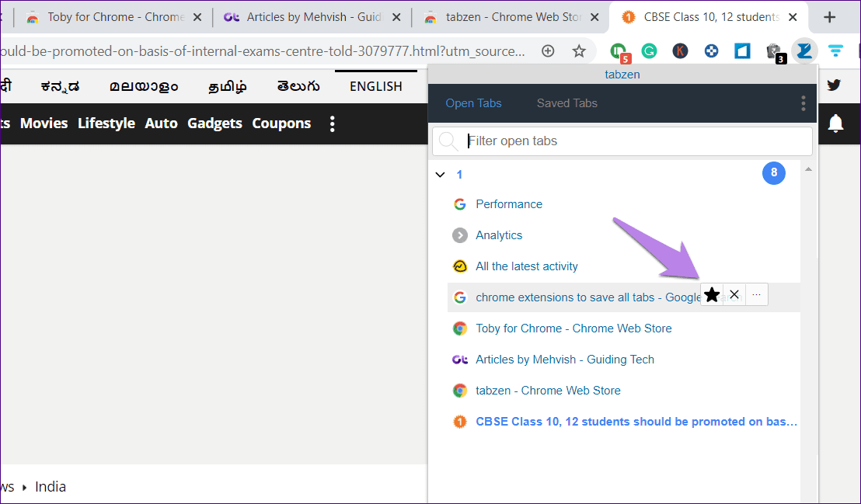This screenshot has width=861, height=504.
Task: Select the CBSE Class 10 browser tab
Action: (x=709, y=18)
